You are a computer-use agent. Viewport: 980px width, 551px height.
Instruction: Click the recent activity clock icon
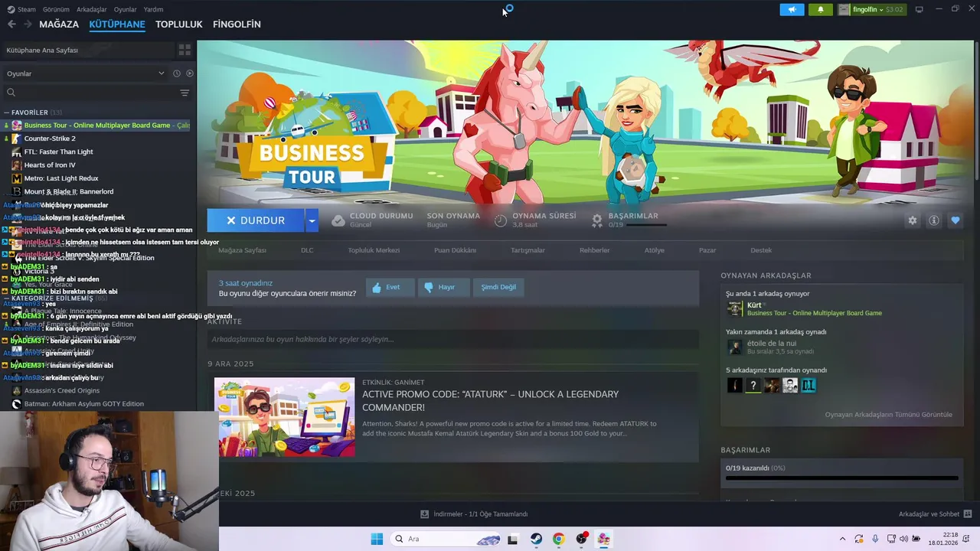[176, 73]
